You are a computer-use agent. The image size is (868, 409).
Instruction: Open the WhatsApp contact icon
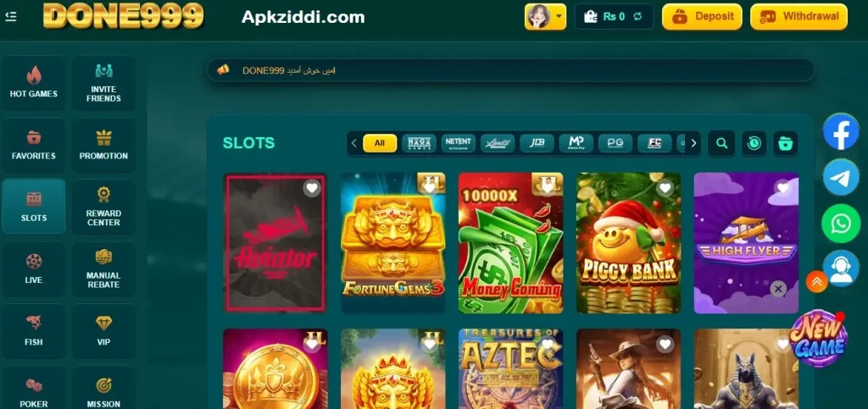click(841, 224)
